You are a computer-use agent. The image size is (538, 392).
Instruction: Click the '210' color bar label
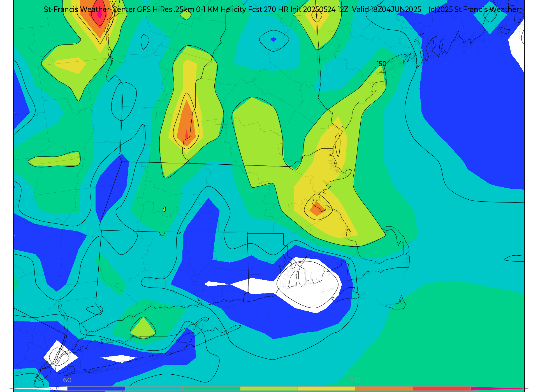coord(355,380)
